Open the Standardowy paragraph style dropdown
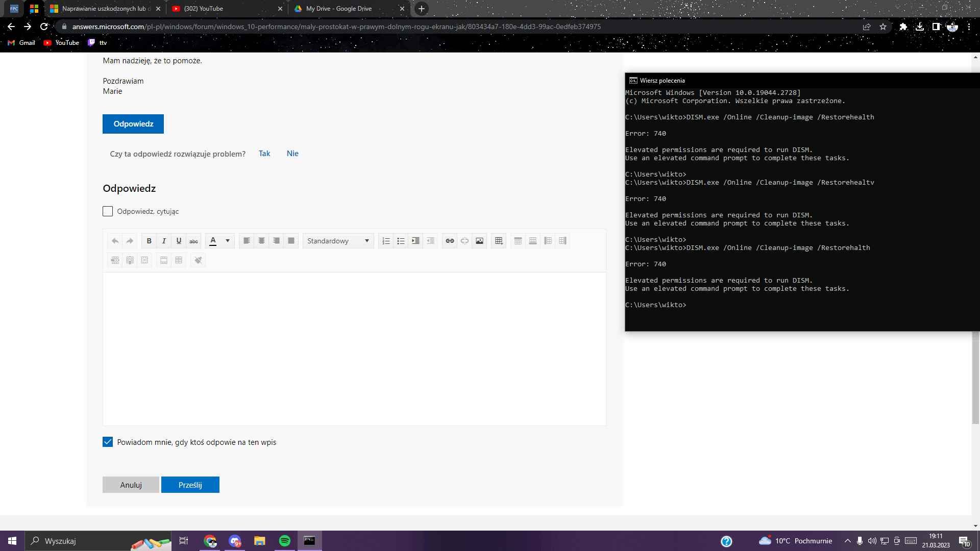 coord(338,241)
